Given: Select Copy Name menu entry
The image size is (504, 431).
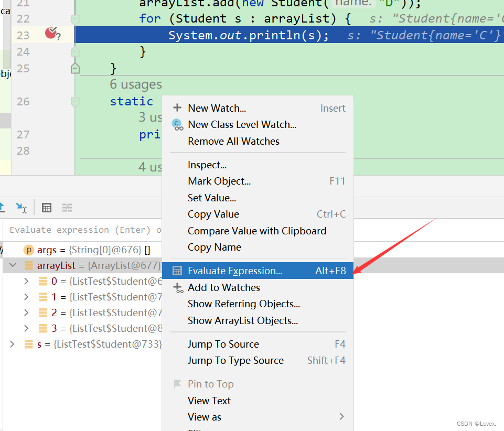Looking at the screenshot, I should click(258, 247).
